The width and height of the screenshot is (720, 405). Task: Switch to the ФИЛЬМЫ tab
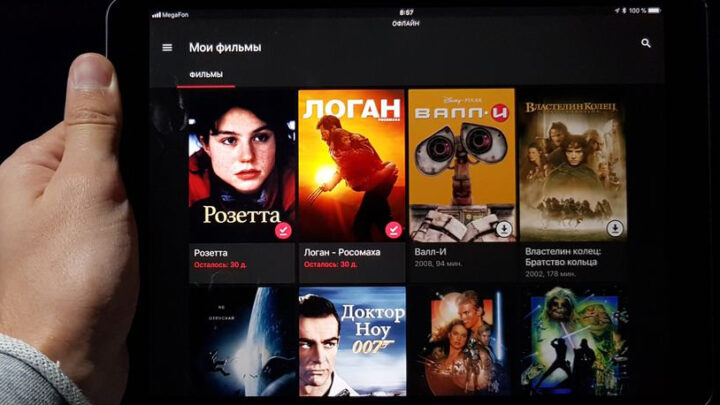click(206, 74)
